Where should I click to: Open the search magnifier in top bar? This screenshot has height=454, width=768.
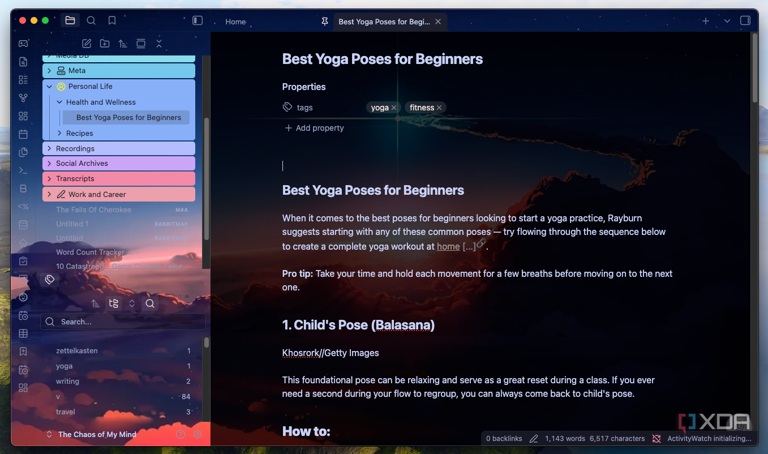pyautogui.click(x=91, y=20)
